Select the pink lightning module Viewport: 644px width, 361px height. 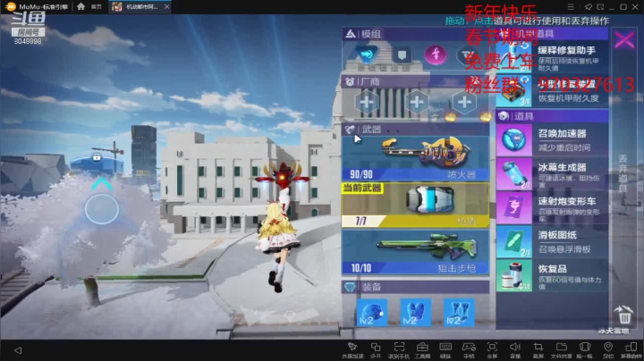pos(436,55)
